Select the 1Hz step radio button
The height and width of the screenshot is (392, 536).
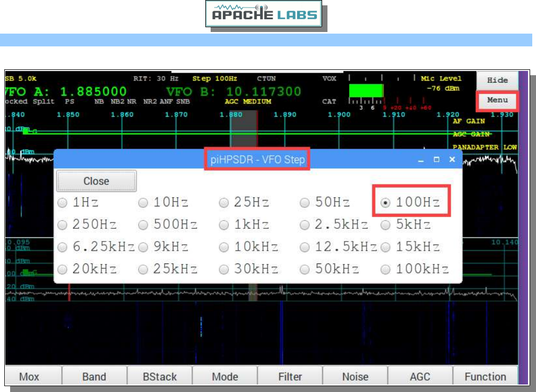pyautogui.click(x=62, y=203)
